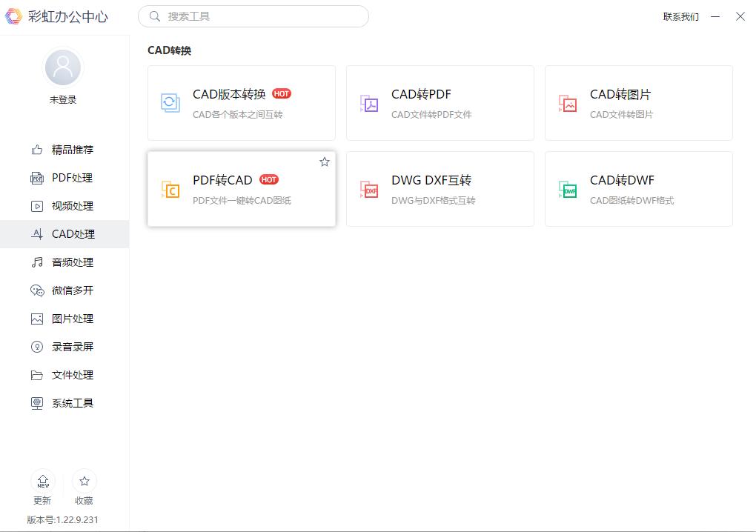This screenshot has height=532, width=756.
Task: Click the CAD转DWF card icon
Action: (x=568, y=190)
